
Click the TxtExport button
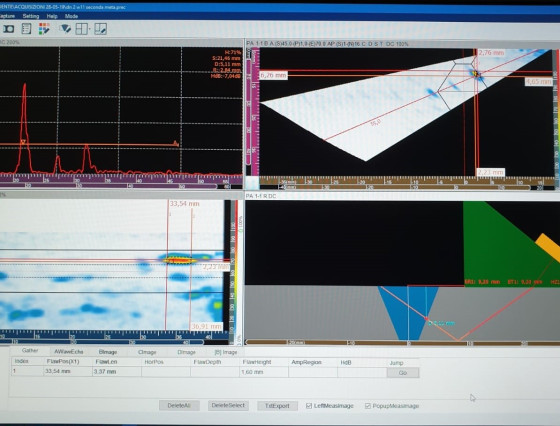click(x=277, y=406)
